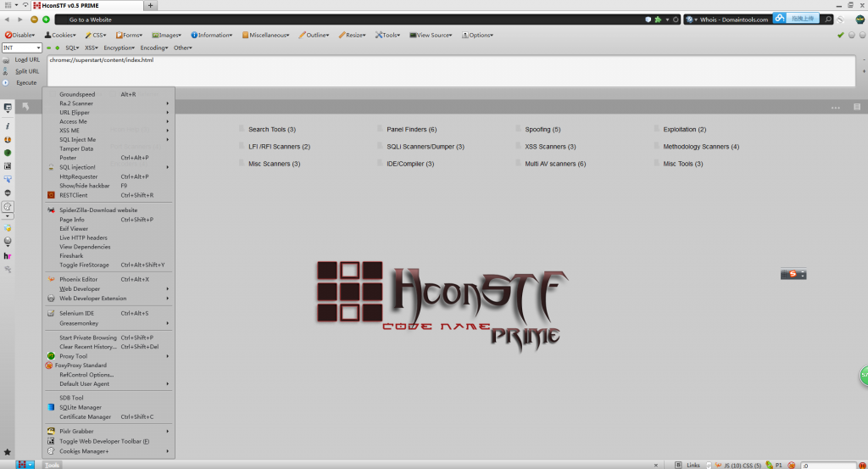This screenshot has height=469, width=868.
Task: Click the green plus navigation button
Action: coord(46,20)
